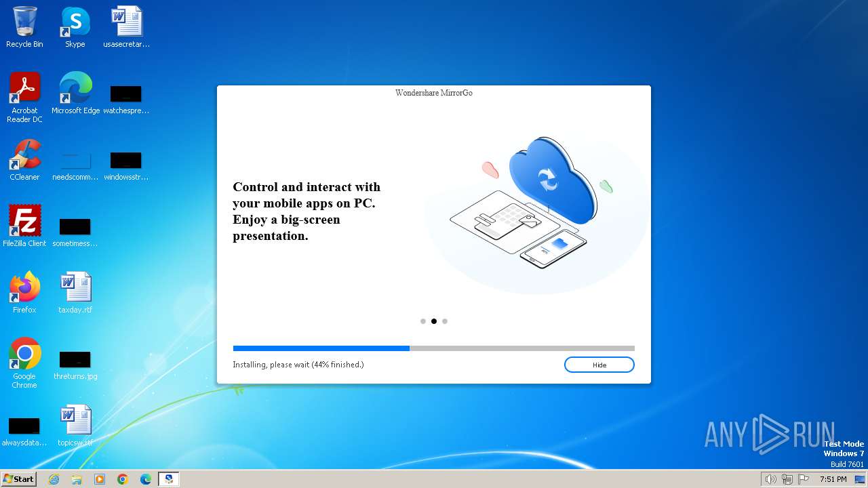
Task: Open Internet Explorer from taskbar
Action: [x=54, y=479]
